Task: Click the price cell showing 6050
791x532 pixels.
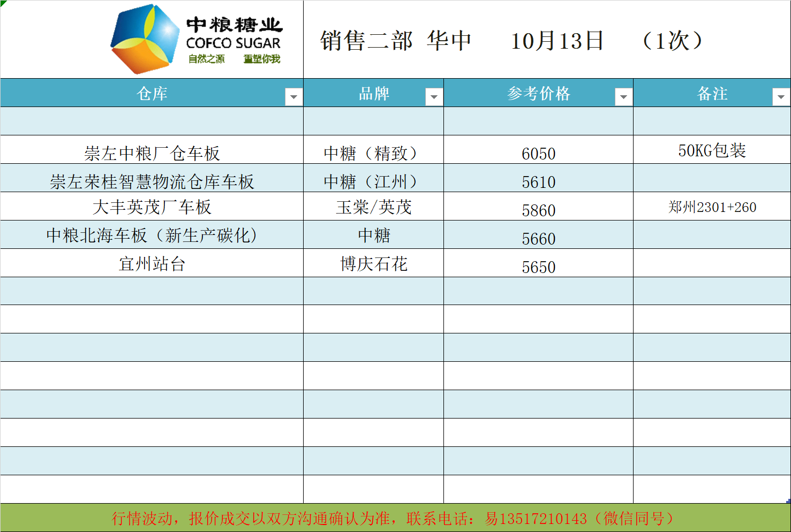Action: (x=538, y=154)
